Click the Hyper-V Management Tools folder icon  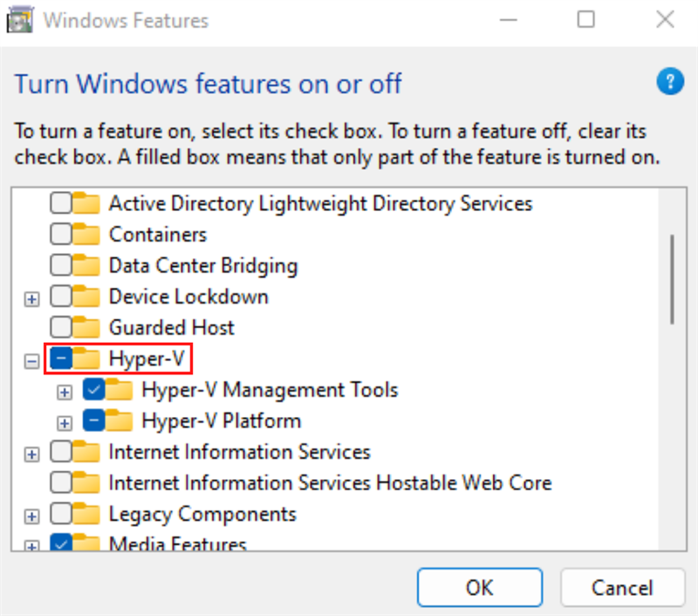(x=119, y=389)
